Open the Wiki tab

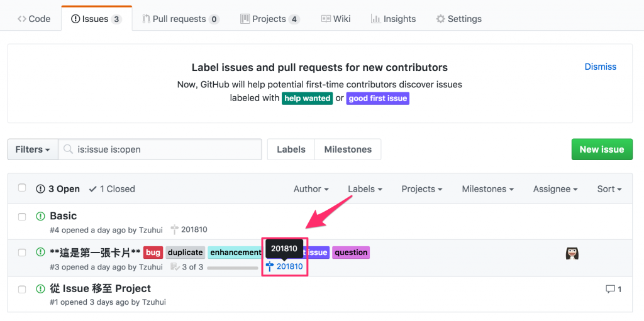click(x=336, y=19)
